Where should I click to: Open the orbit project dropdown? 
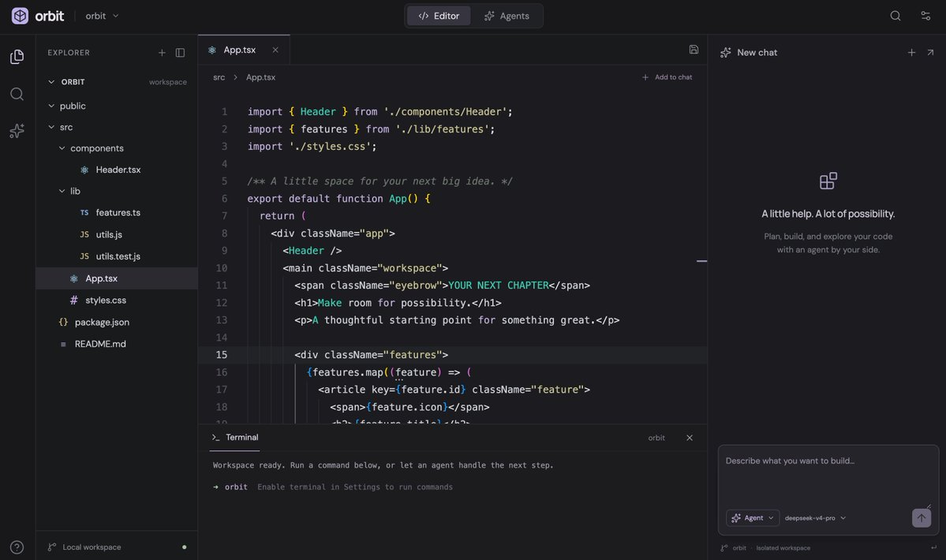(x=102, y=16)
